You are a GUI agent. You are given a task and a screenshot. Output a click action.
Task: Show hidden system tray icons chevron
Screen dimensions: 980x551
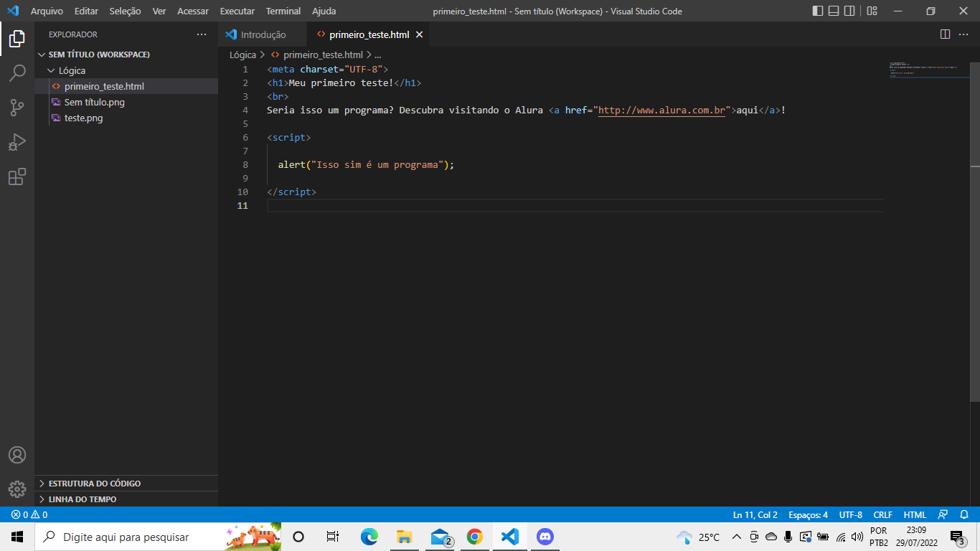[736, 537]
